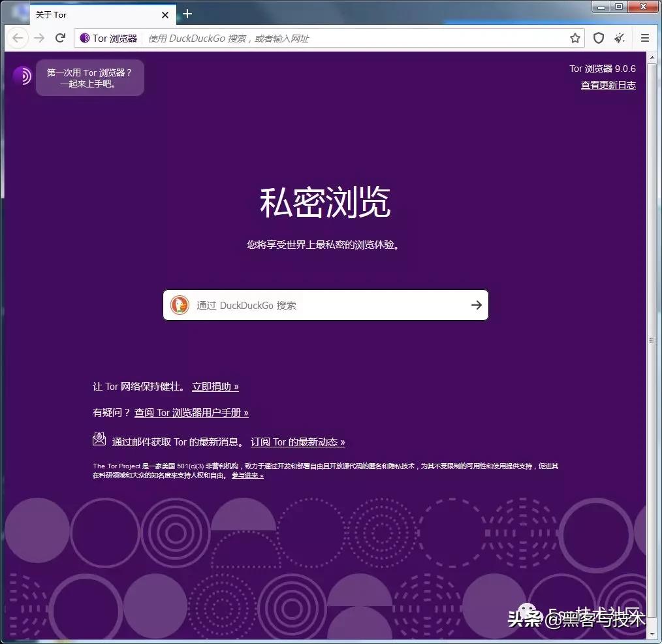Image resolution: width=662 pixels, height=644 pixels.
Task: Bookmark this page with the star icon
Action: point(575,38)
